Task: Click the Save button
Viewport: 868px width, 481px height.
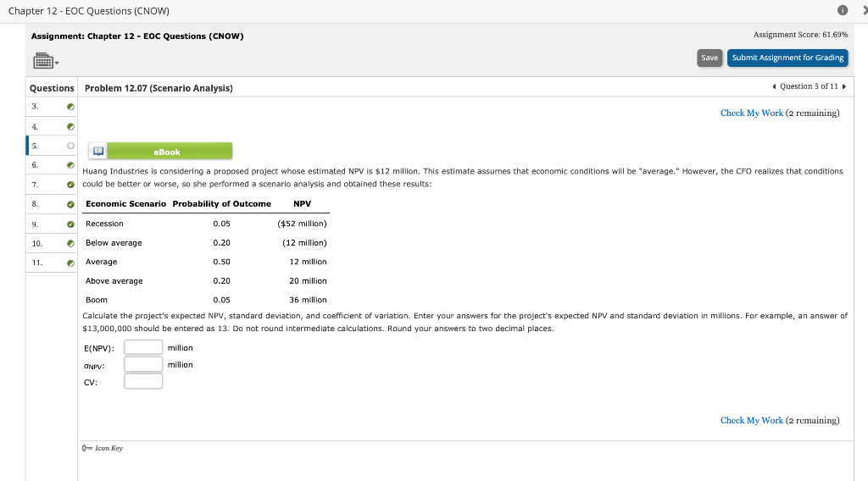Action: 709,58
